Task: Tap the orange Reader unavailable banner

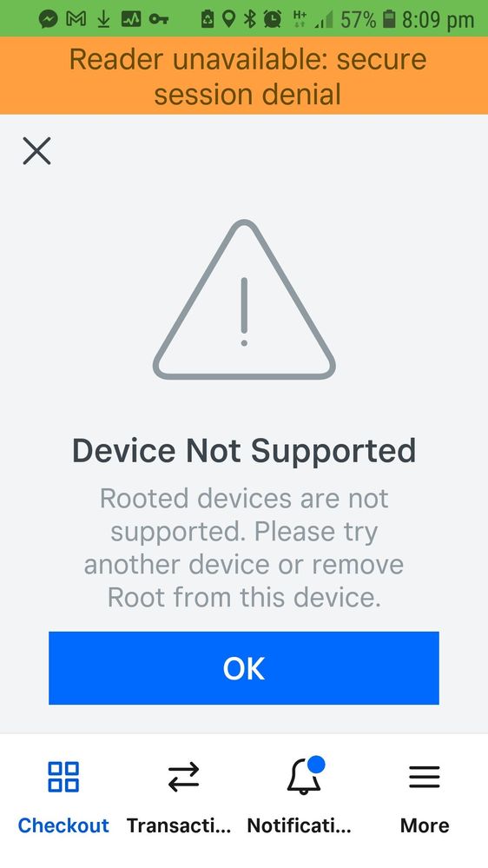Action: point(244,76)
